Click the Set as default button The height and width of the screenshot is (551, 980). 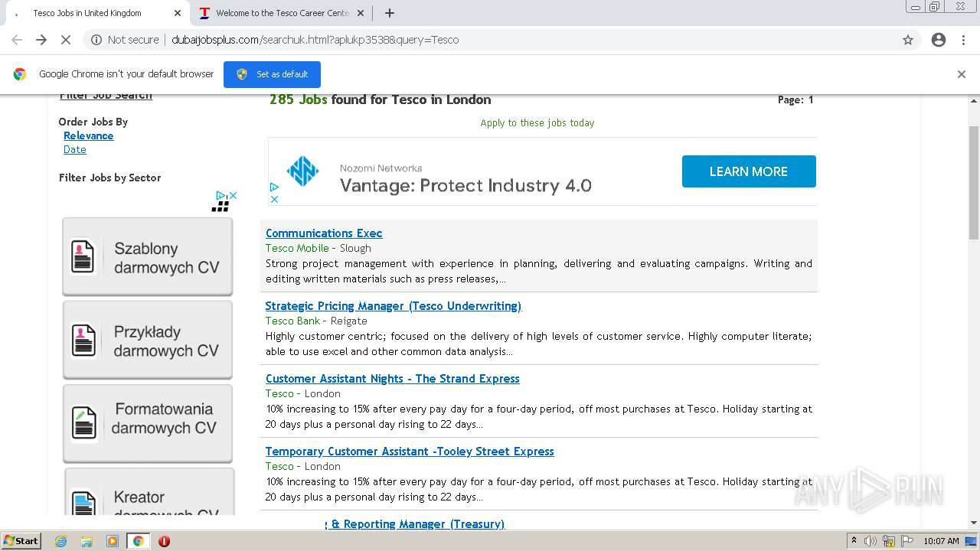pyautogui.click(x=272, y=74)
